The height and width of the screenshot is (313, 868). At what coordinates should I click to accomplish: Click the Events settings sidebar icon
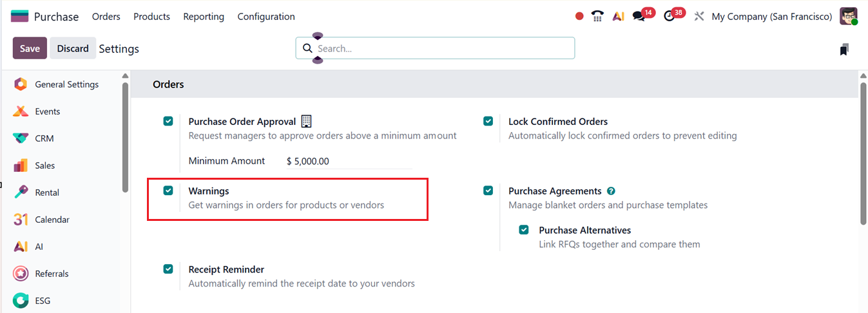coord(21,111)
